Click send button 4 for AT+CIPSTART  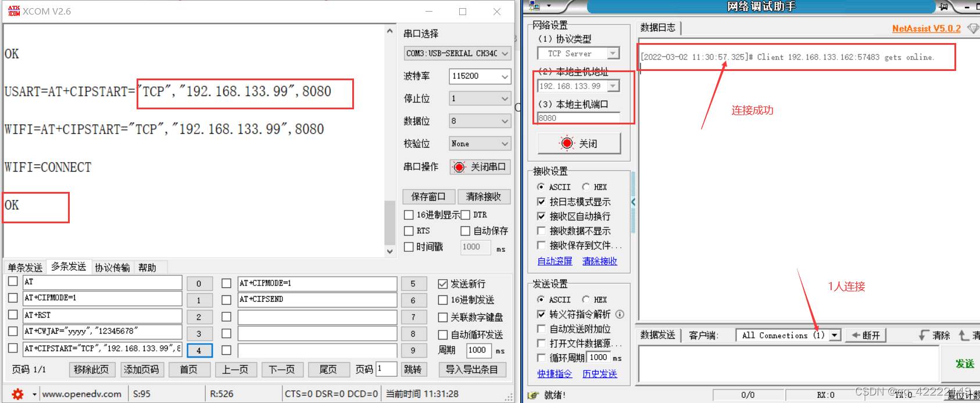pos(199,351)
